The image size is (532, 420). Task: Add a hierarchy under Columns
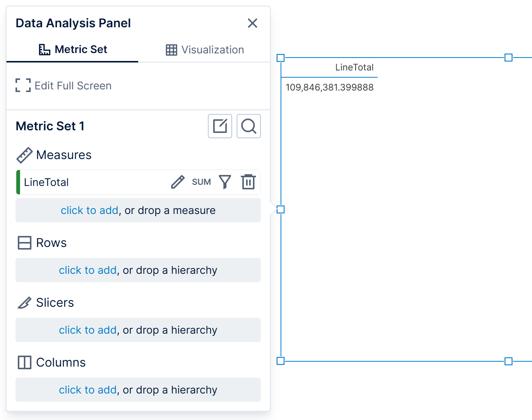coord(138,390)
